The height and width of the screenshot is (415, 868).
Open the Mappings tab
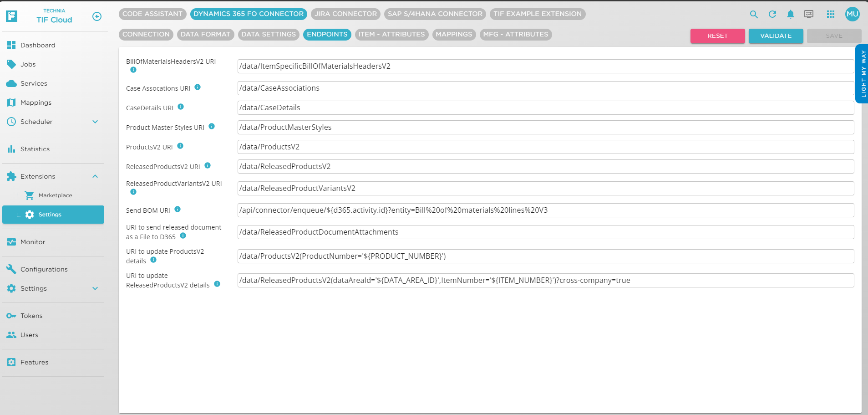tap(454, 35)
